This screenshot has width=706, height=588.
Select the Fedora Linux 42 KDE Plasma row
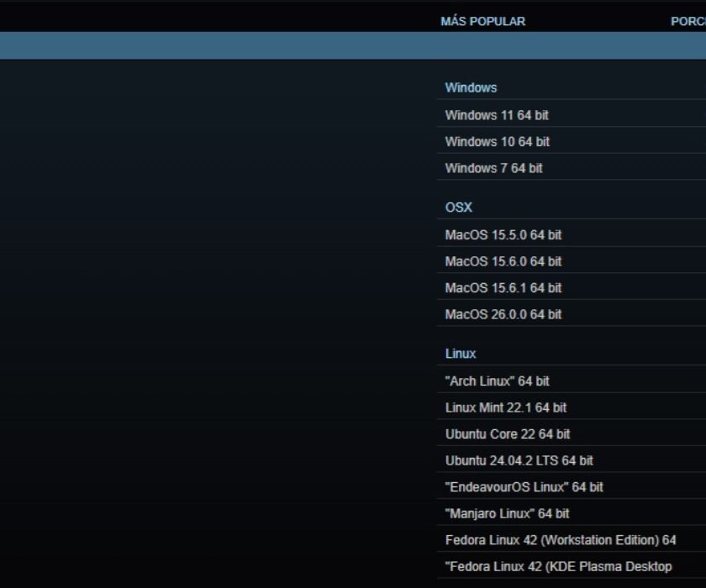(x=558, y=566)
